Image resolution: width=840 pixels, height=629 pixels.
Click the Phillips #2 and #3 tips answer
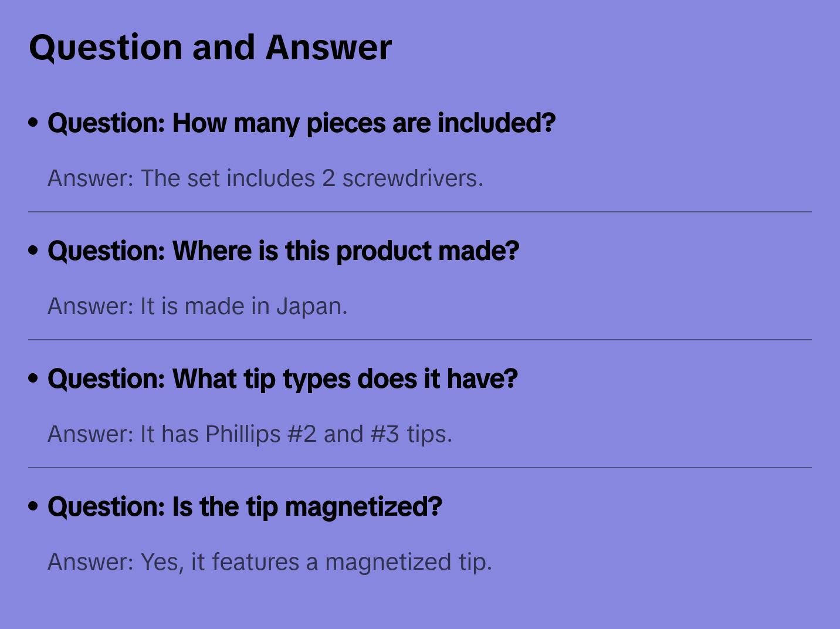point(250,434)
